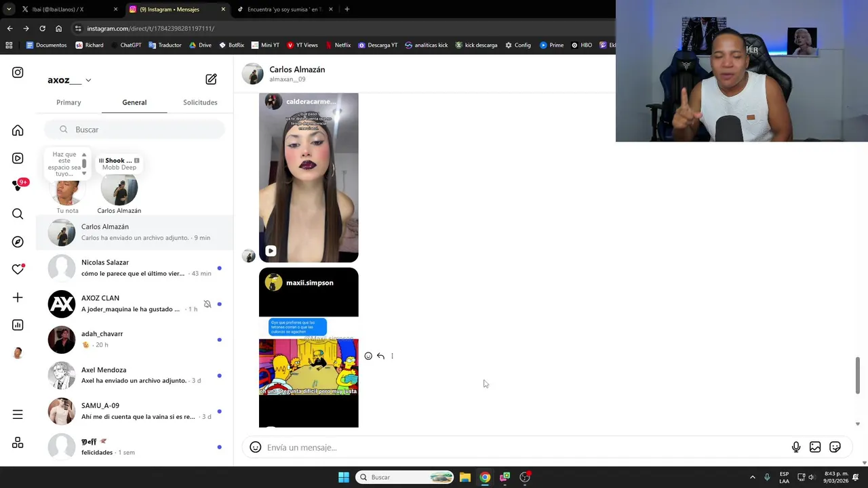The width and height of the screenshot is (868, 488).
Task: React to the maxii.simpson message with emoji
Action: click(x=368, y=356)
